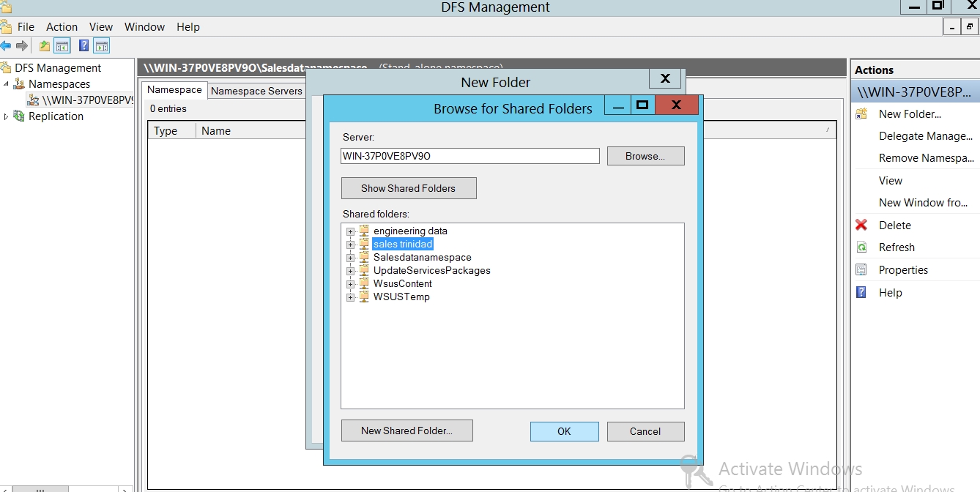This screenshot has width=980, height=492.
Task: Collapse the Namespaces tree node
Action: (7, 84)
